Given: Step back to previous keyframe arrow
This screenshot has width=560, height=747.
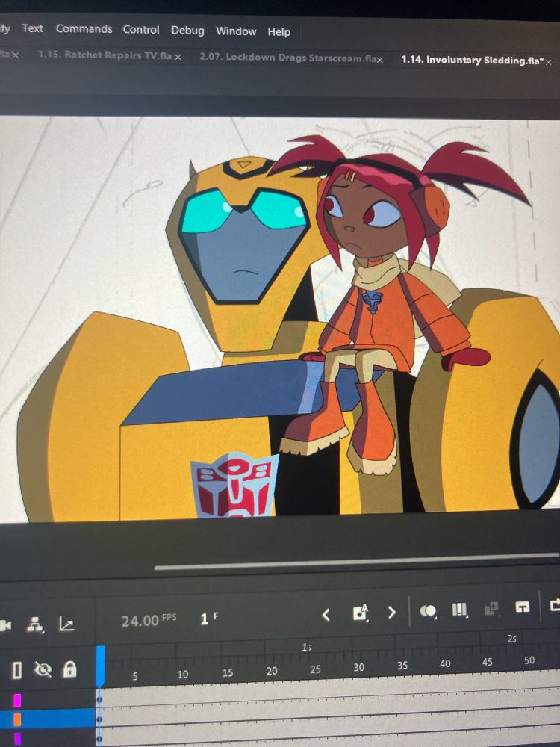Looking at the screenshot, I should 326,615.
